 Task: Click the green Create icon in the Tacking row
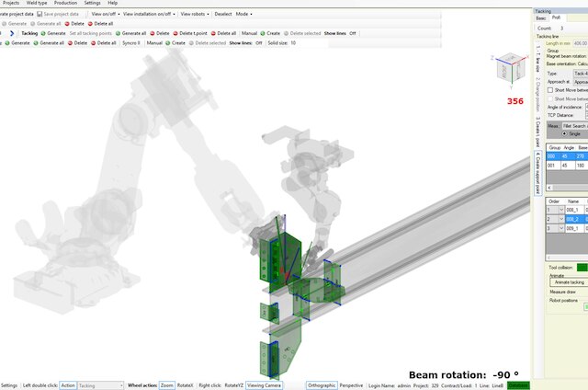262,33
